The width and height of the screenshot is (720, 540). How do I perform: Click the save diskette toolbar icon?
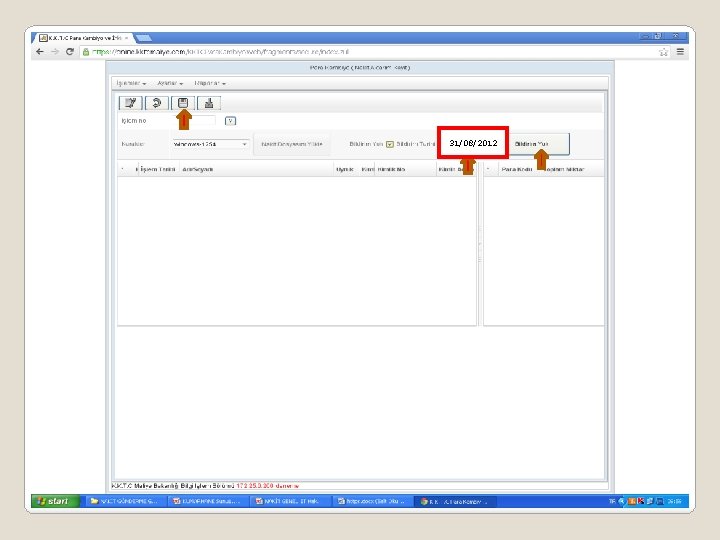coord(183,103)
